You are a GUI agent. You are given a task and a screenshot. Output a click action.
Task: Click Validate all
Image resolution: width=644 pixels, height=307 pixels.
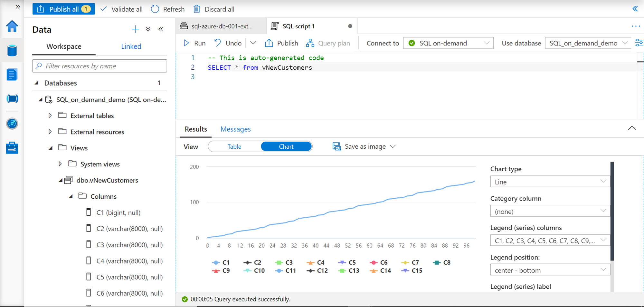click(121, 9)
